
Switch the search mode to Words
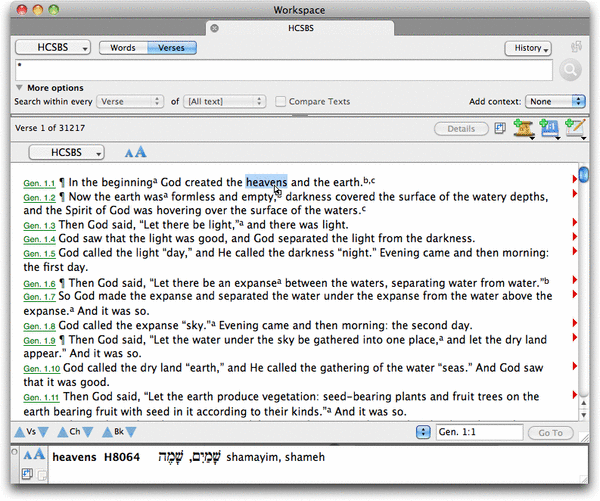(123, 48)
